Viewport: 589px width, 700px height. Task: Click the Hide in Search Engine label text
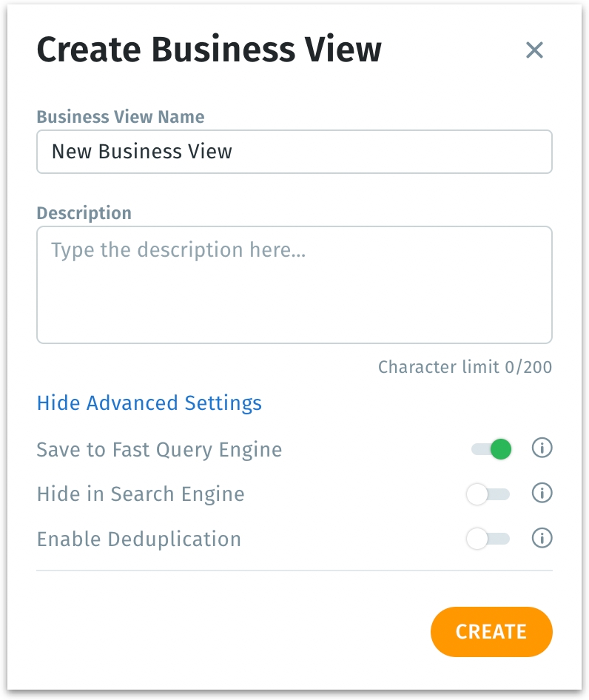(141, 494)
